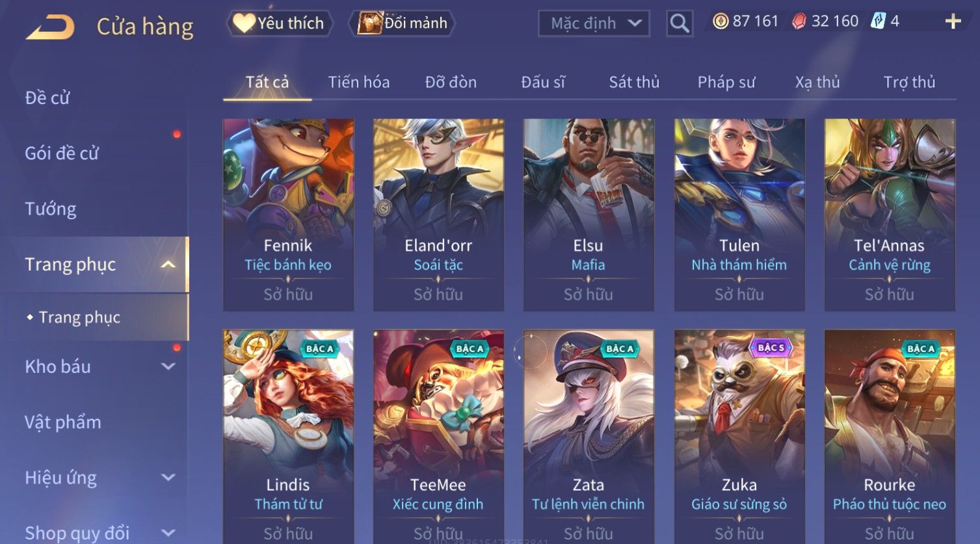Click the gold coin currency icon
The width and height of the screenshot is (980, 544).
click(x=721, y=21)
